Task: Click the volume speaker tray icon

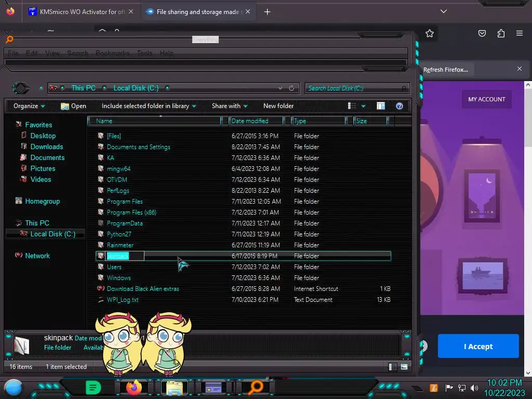Action: tap(474, 388)
